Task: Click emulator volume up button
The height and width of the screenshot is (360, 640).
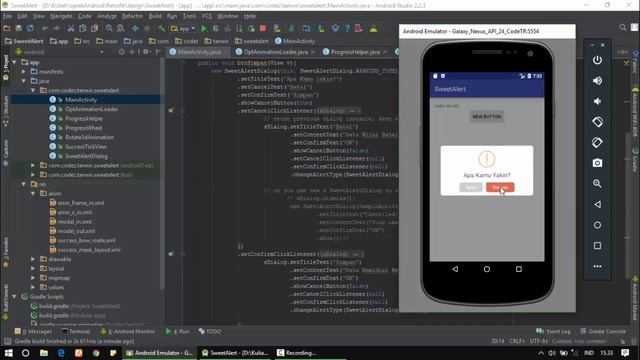Action: 597,80
